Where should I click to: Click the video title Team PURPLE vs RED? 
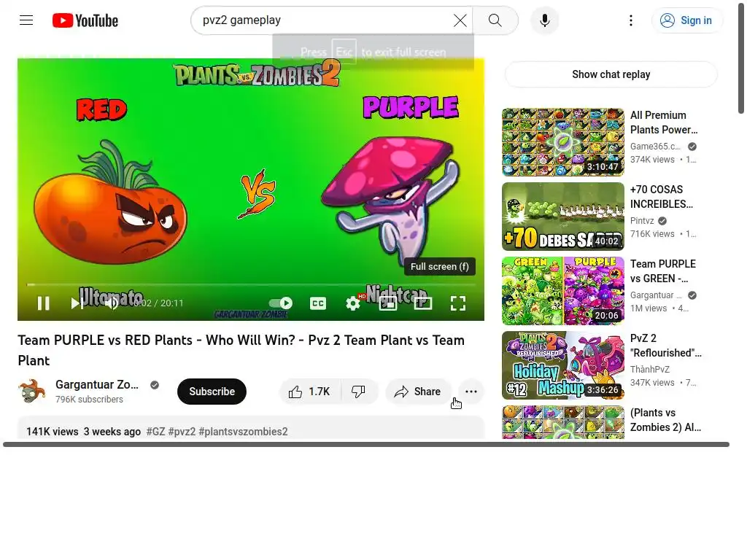click(241, 350)
